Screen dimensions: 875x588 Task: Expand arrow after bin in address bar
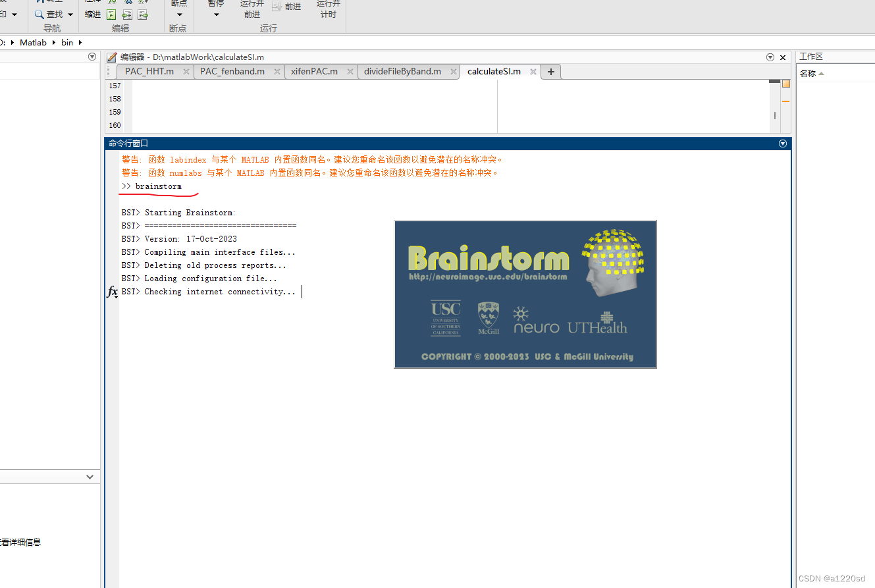(80, 42)
